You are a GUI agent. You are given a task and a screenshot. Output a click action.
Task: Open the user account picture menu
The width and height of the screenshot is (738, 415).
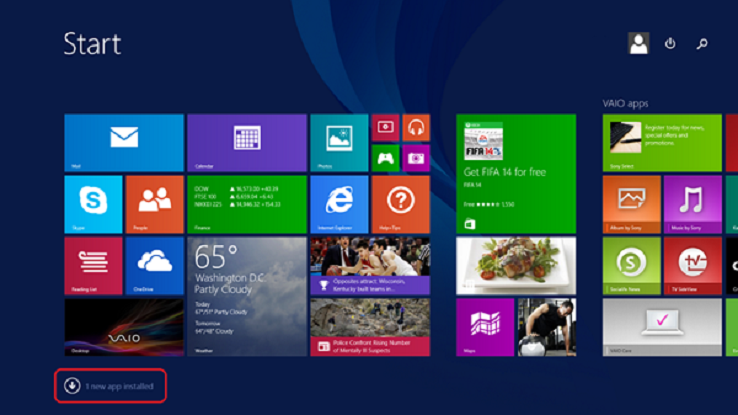pos(639,43)
